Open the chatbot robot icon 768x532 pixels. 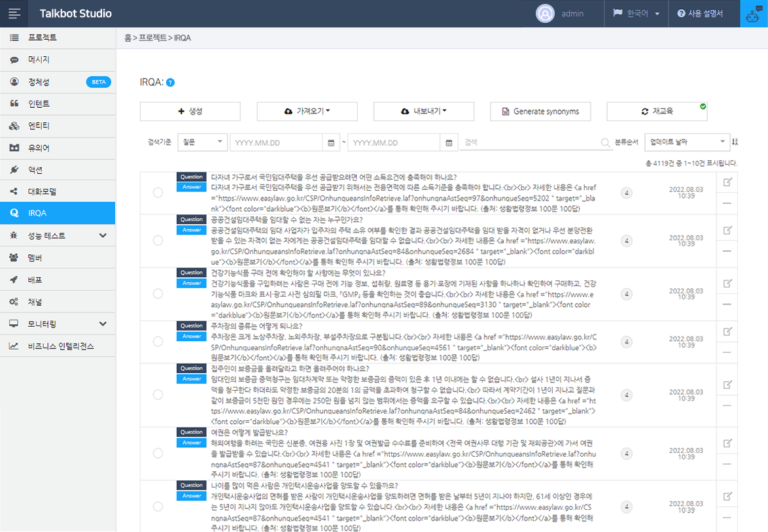pyautogui.click(x=754, y=14)
